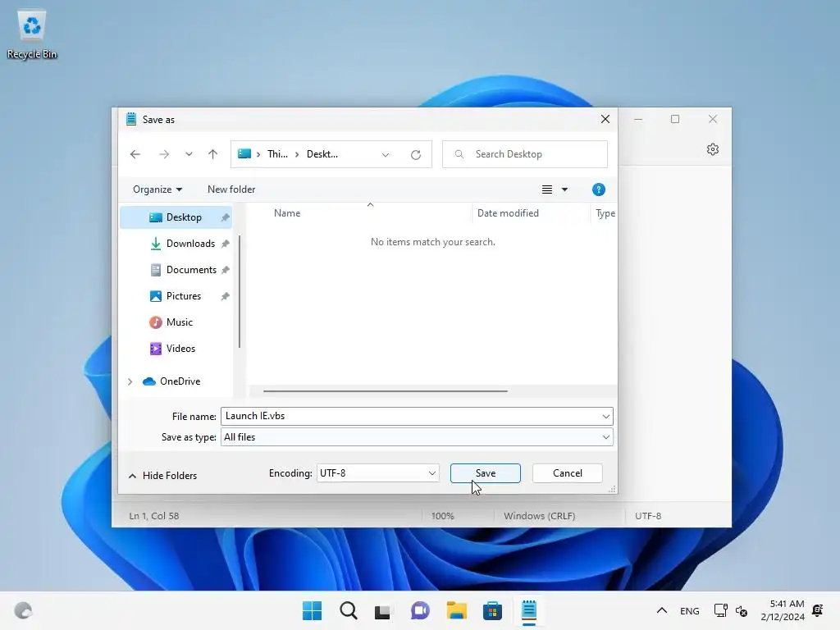The height and width of the screenshot is (630, 840).
Task: Expand the OneDrive tree node
Action: [130, 381]
